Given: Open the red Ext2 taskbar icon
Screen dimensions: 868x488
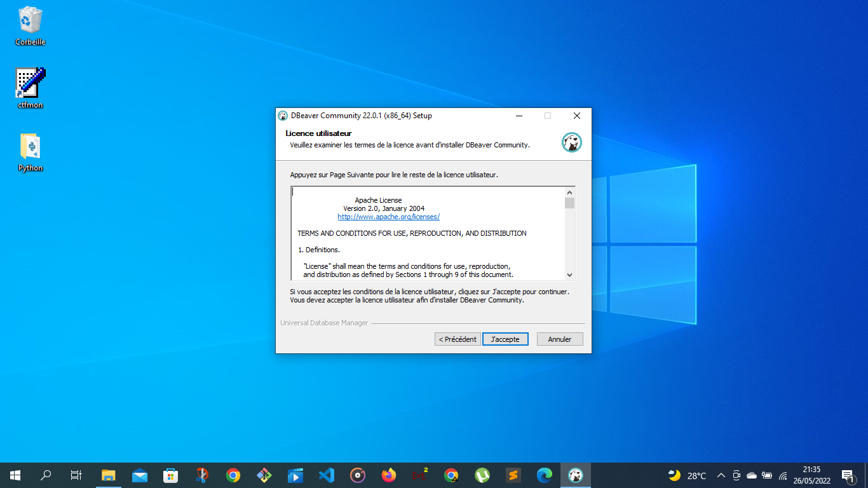Looking at the screenshot, I should tap(420, 475).
